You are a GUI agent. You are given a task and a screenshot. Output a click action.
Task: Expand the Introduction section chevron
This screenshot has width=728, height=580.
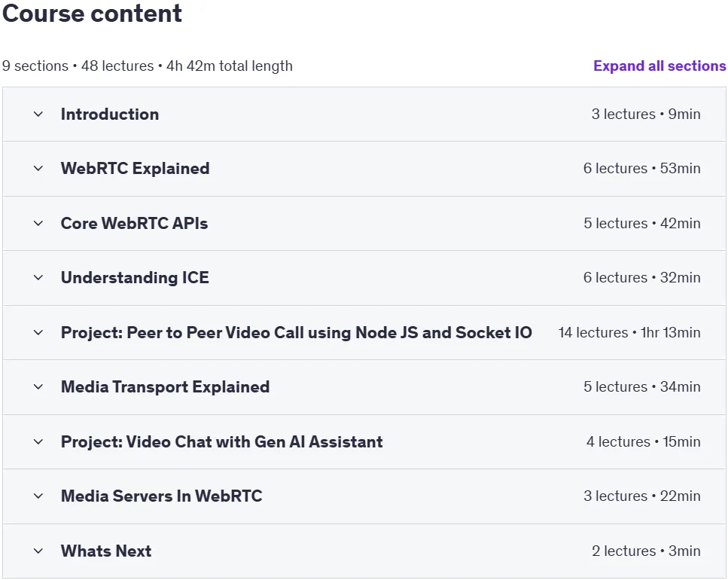38,114
